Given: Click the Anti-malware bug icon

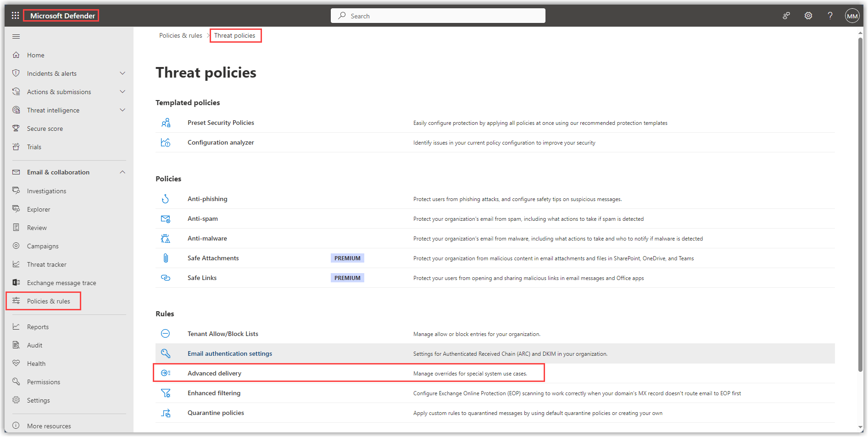Looking at the screenshot, I should (x=166, y=239).
